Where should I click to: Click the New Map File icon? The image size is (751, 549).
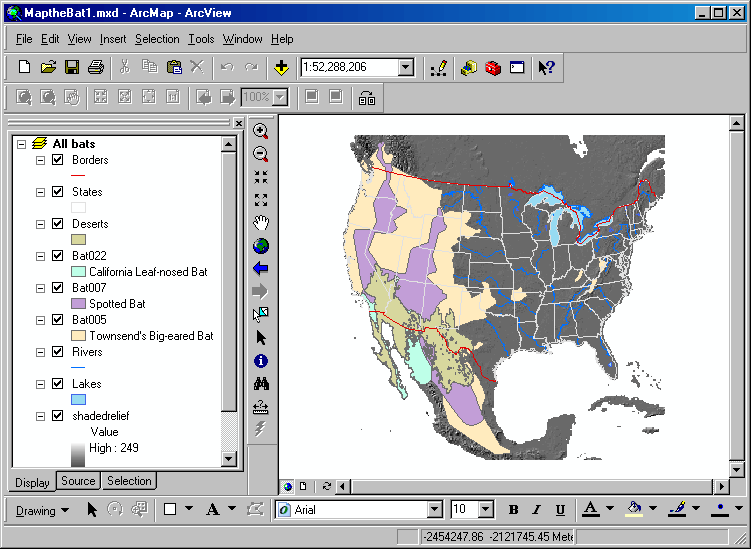click(x=24, y=67)
